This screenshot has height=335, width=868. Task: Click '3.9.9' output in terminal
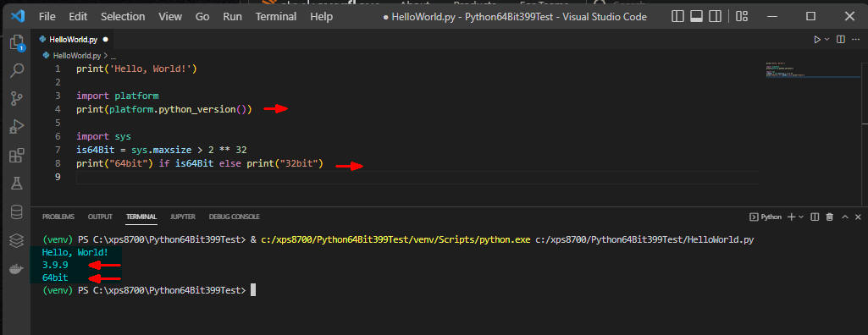coord(55,265)
